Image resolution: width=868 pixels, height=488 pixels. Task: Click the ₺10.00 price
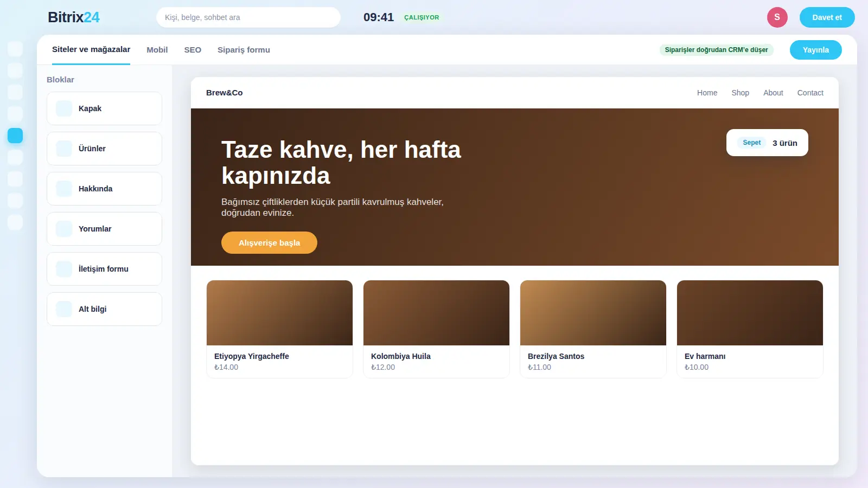pyautogui.click(x=697, y=367)
